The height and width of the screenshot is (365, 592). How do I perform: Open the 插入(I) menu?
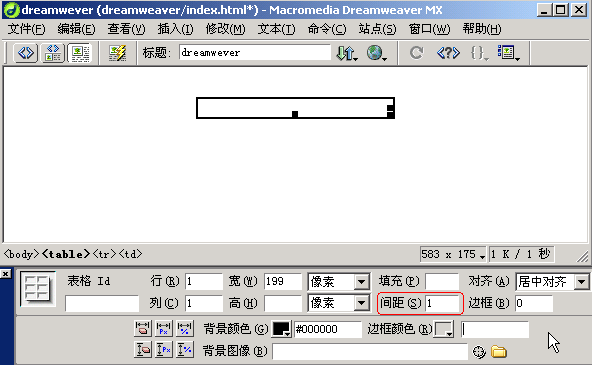coord(175,29)
